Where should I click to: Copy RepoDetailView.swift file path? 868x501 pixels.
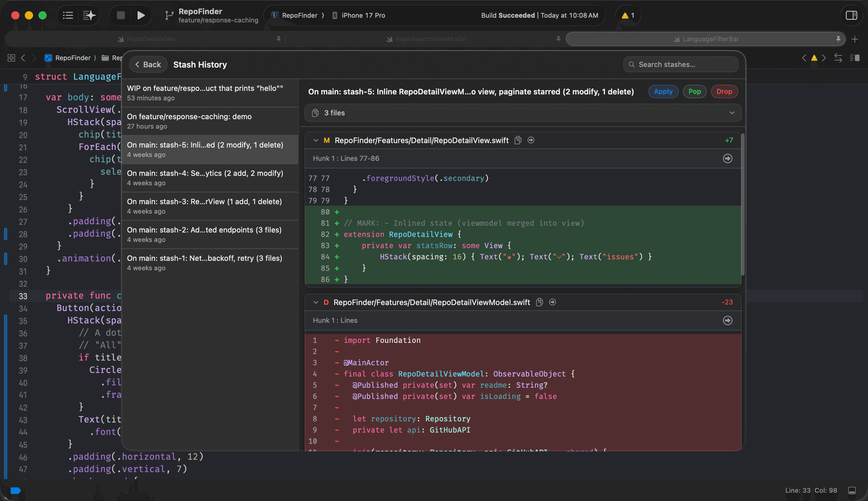pyautogui.click(x=518, y=140)
